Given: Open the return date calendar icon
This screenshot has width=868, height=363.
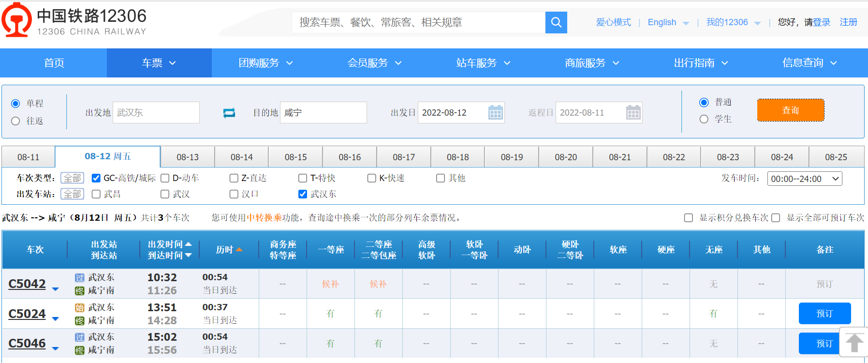Looking at the screenshot, I should pyautogui.click(x=633, y=113).
